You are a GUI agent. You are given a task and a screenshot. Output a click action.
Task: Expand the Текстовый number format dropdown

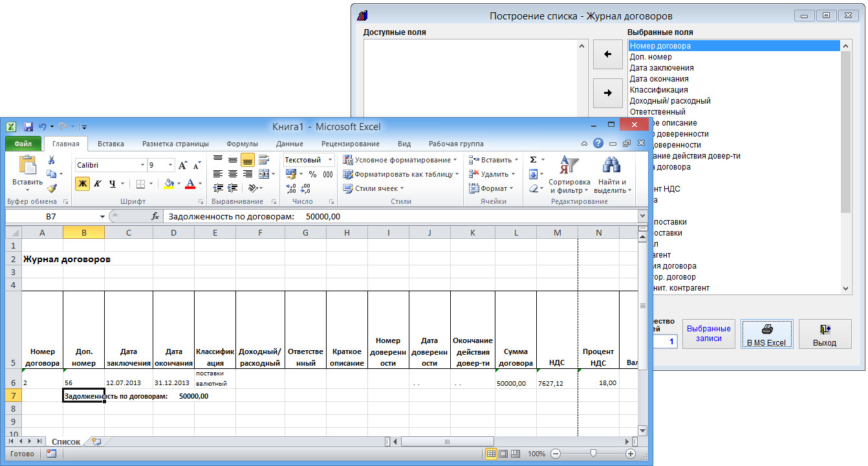tap(330, 160)
